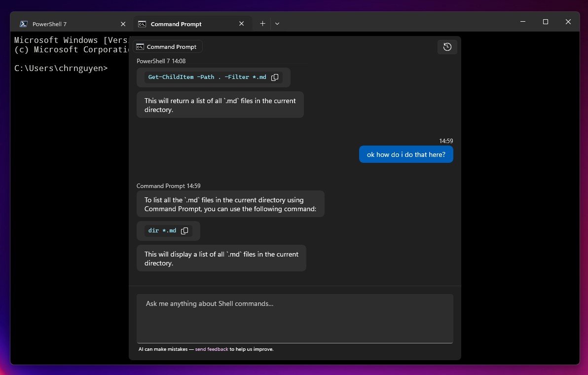Image resolution: width=588 pixels, height=375 pixels.
Task: Open the chat history panel
Action: pyautogui.click(x=447, y=47)
